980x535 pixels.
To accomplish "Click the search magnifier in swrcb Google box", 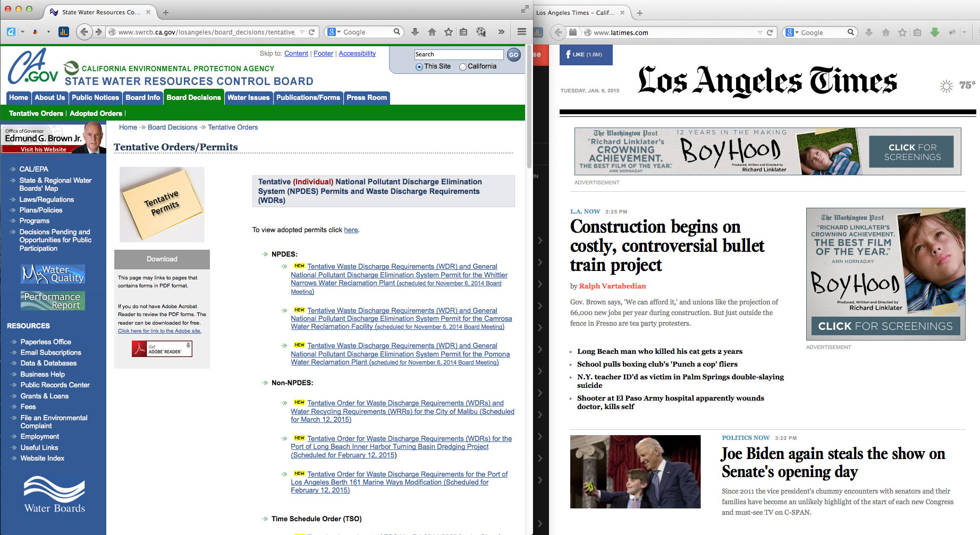I will [397, 32].
